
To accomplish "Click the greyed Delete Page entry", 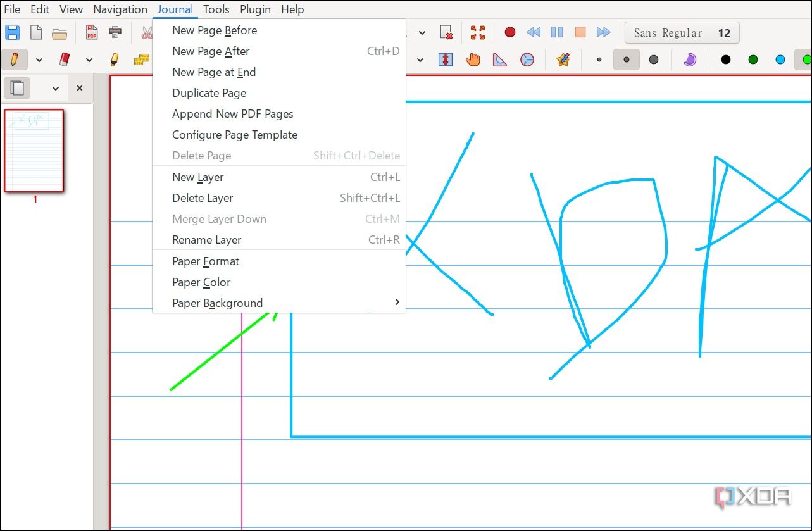I will [x=279, y=156].
